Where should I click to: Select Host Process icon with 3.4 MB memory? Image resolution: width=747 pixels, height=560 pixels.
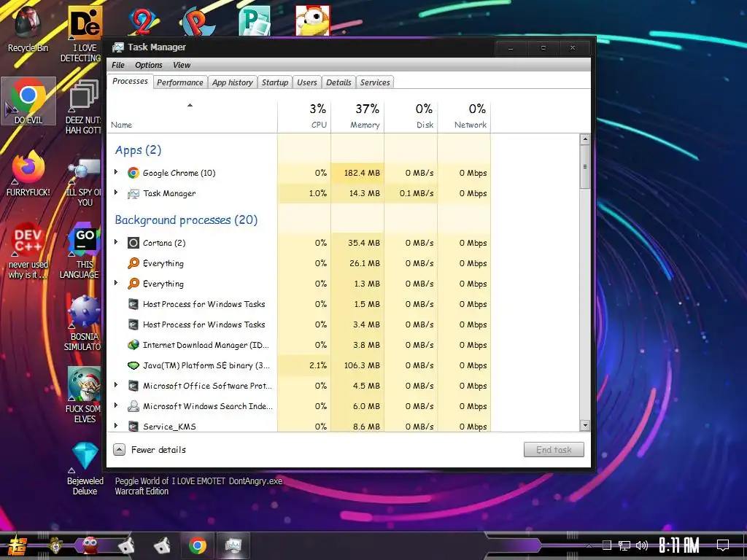tap(133, 324)
